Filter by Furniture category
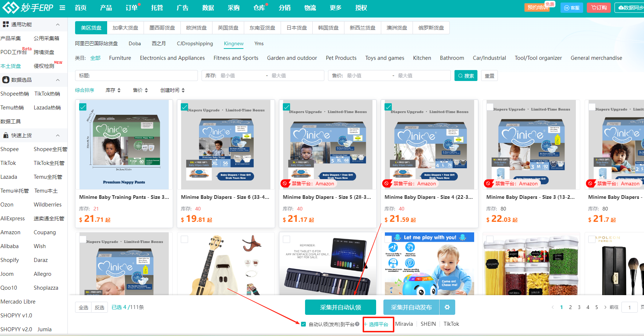The width and height of the screenshot is (644, 336). tap(120, 58)
